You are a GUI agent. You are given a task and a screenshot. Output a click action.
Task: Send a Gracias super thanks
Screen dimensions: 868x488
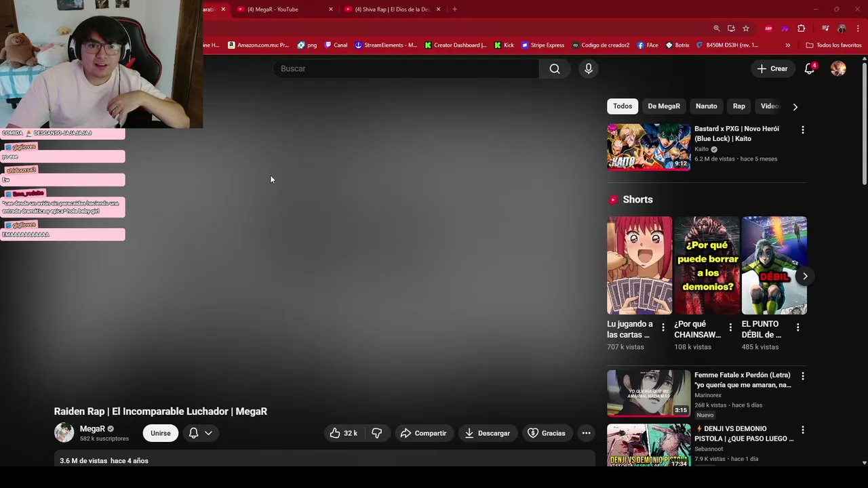547,433
